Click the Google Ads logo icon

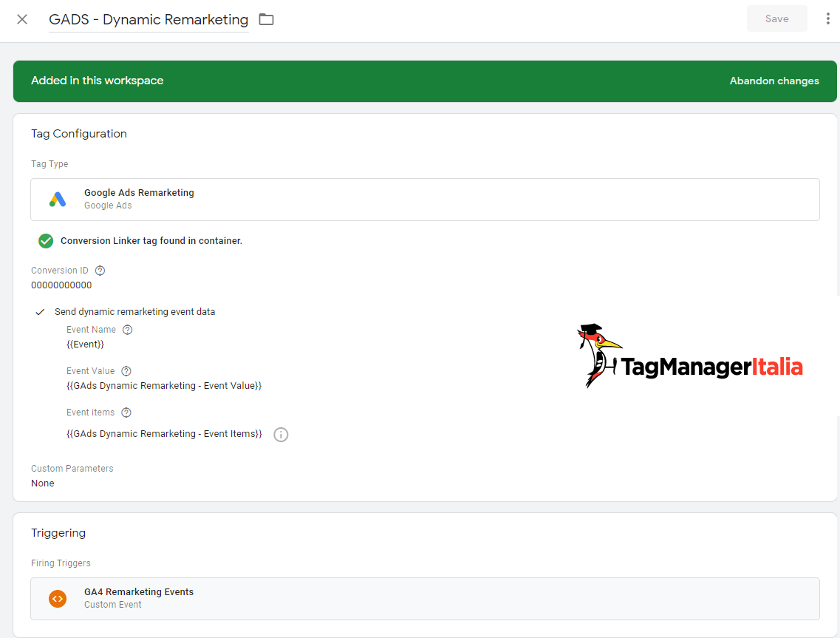pyautogui.click(x=58, y=200)
